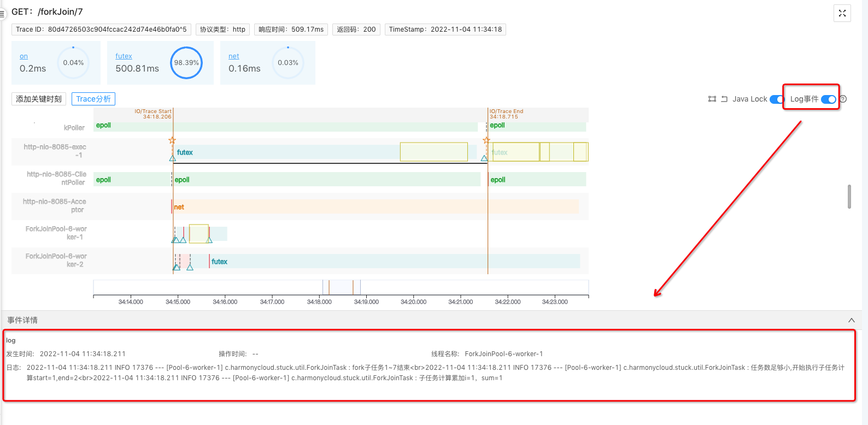Screen dimensions: 868x425
Task: Turn off the Java Lock switch
Action: pos(777,99)
